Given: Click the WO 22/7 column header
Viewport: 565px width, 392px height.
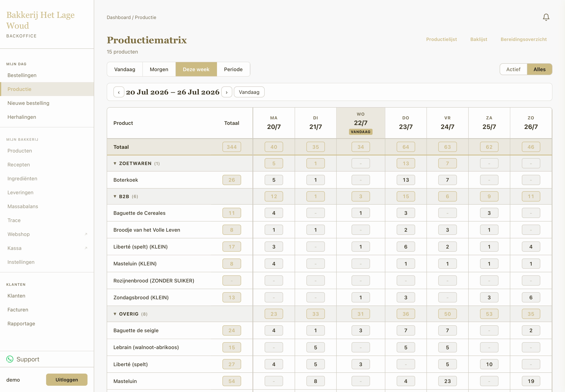Looking at the screenshot, I should (x=360, y=123).
